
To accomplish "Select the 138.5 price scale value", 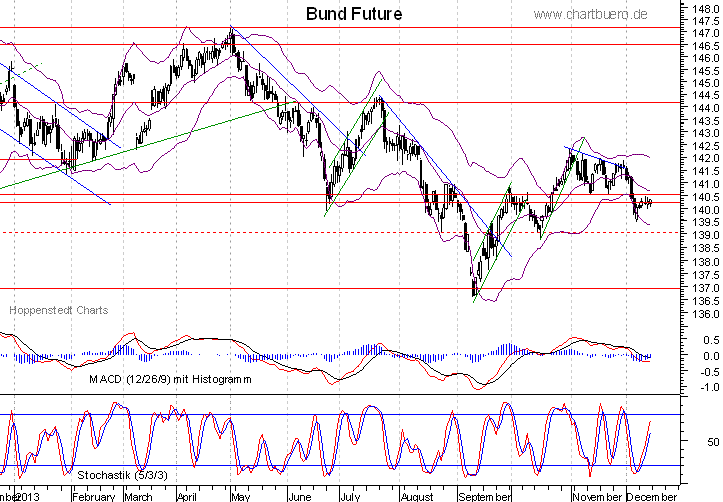I will [706, 248].
